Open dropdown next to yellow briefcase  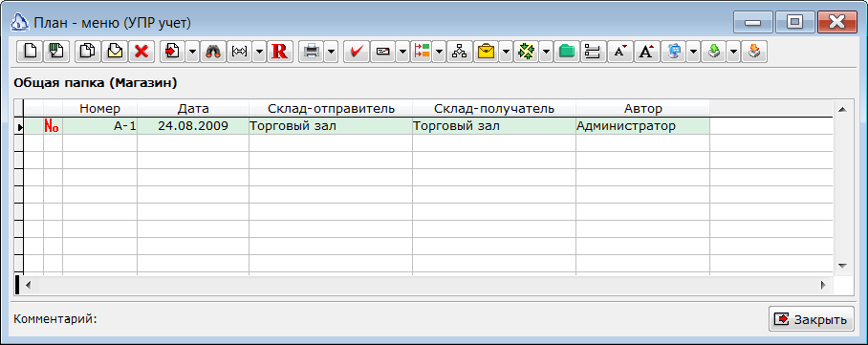(x=506, y=52)
